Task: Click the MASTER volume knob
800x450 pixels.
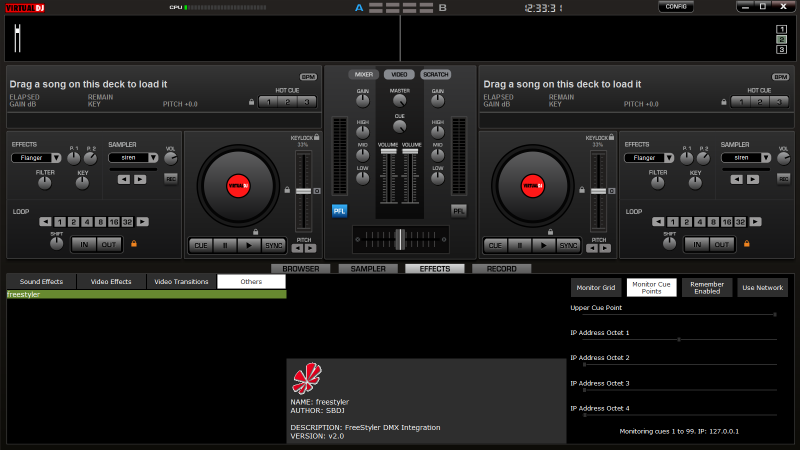Action: (x=399, y=101)
